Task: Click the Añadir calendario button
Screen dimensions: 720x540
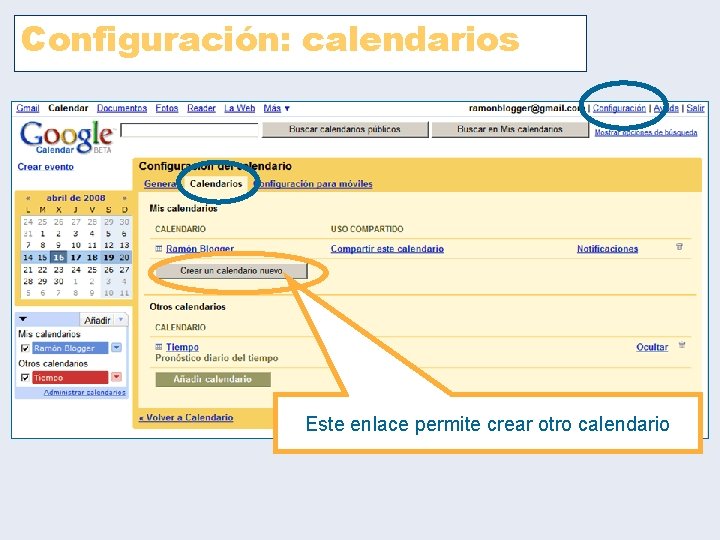Action: 213,379
